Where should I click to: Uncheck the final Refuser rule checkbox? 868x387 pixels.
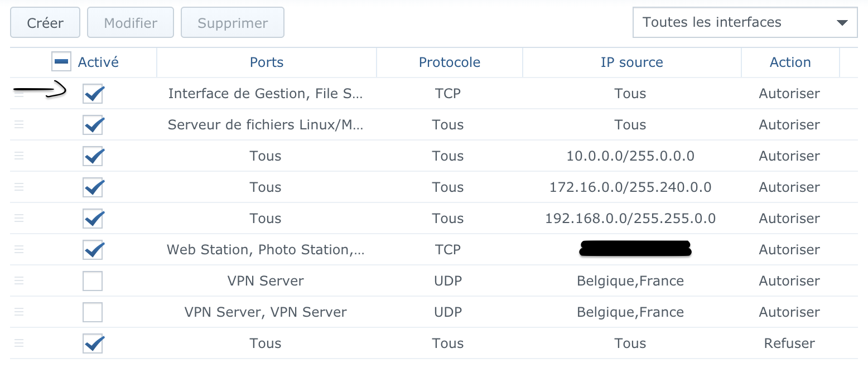(x=93, y=344)
